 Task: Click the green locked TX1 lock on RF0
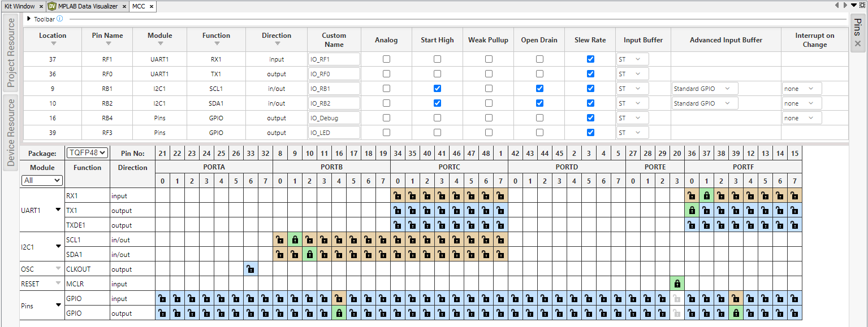point(692,211)
